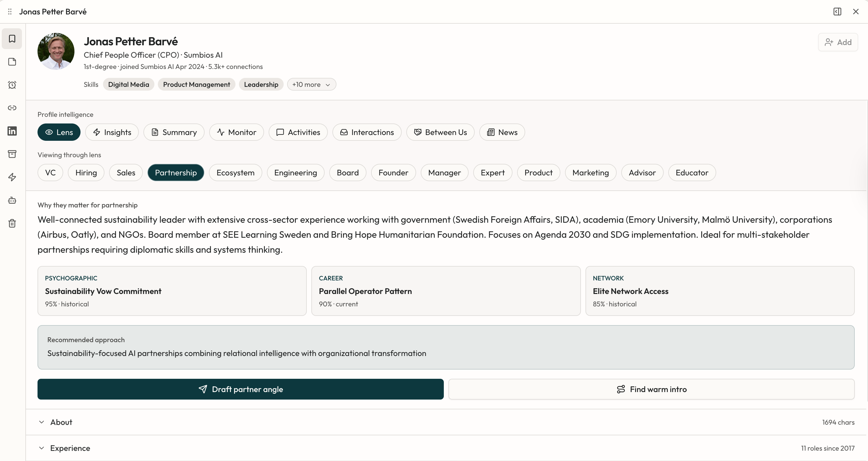
Task: Toggle the side panel layout icon
Action: coord(837,12)
